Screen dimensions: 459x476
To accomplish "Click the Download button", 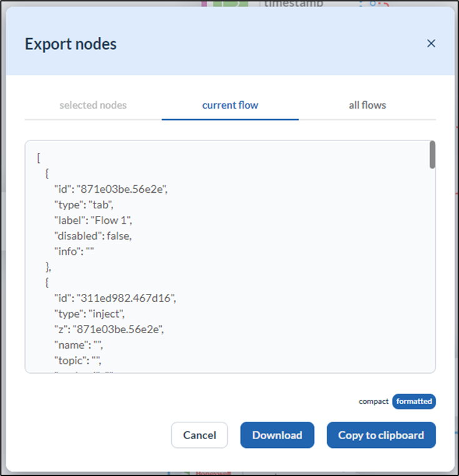I will [x=277, y=435].
